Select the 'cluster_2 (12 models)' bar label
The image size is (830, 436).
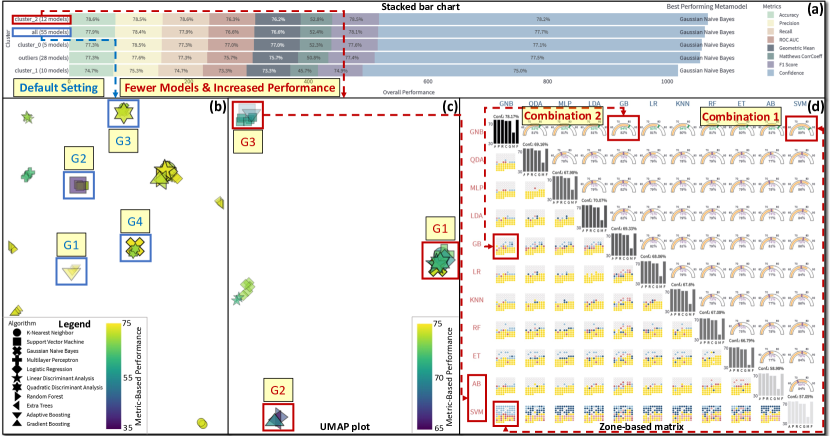(41, 19)
